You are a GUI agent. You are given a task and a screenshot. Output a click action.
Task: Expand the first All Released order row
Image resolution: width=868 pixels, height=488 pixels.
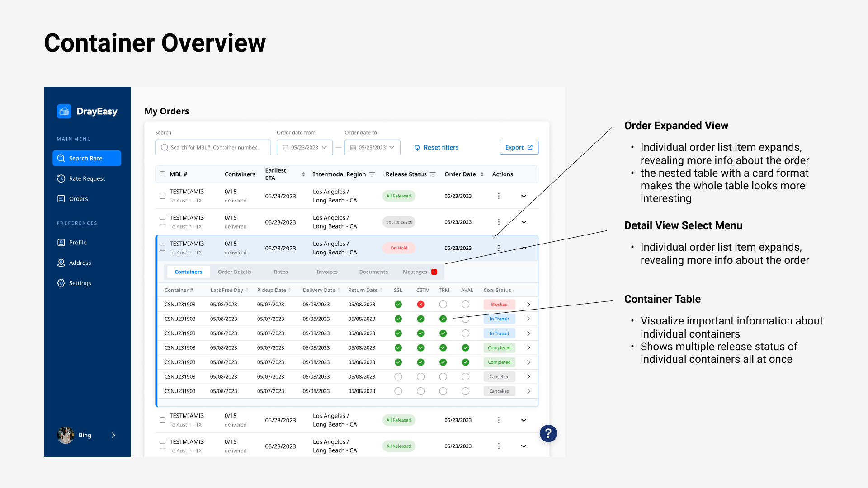point(524,196)
